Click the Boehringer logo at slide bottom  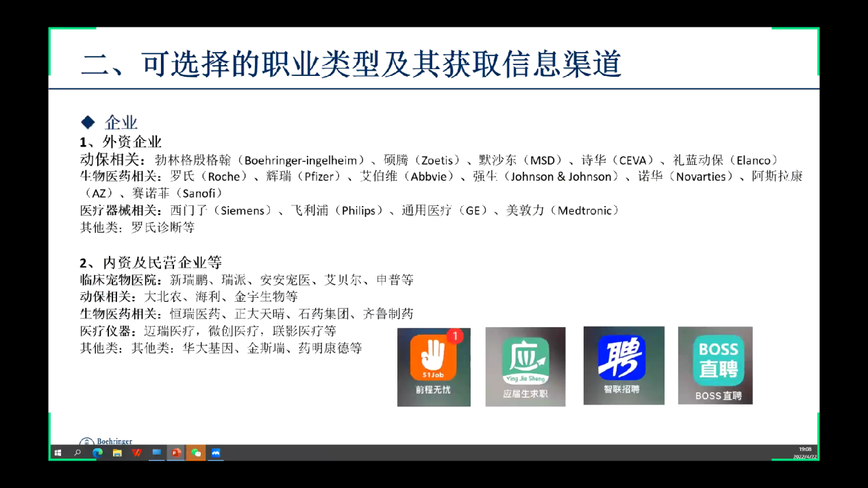[106, 441]
